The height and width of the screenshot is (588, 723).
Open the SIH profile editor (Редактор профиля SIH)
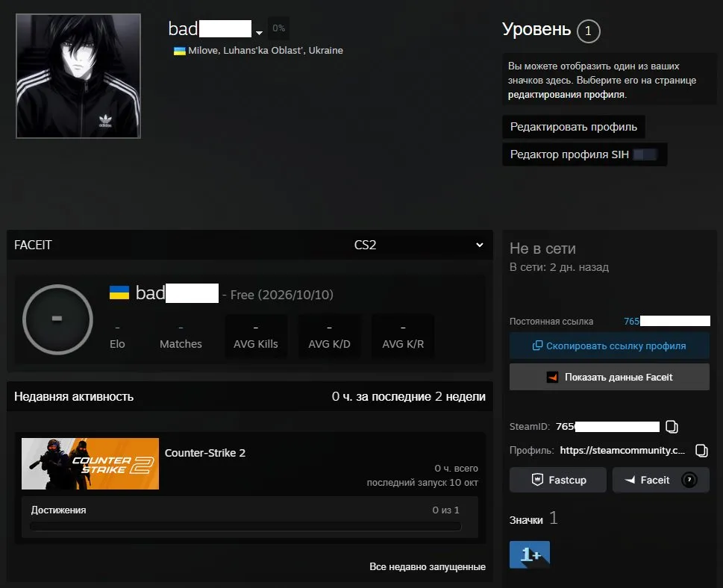click(x=585, y=154)
